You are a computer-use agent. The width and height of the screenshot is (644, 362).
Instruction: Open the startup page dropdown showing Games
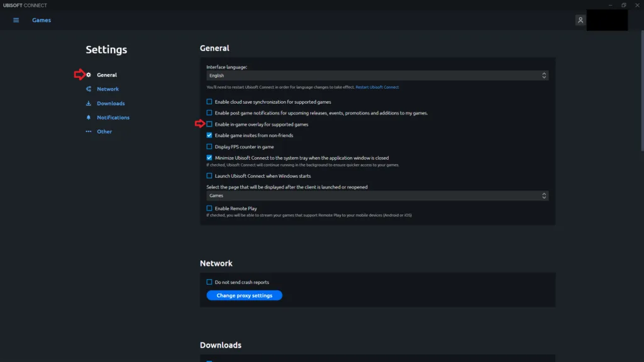[377, 196]
